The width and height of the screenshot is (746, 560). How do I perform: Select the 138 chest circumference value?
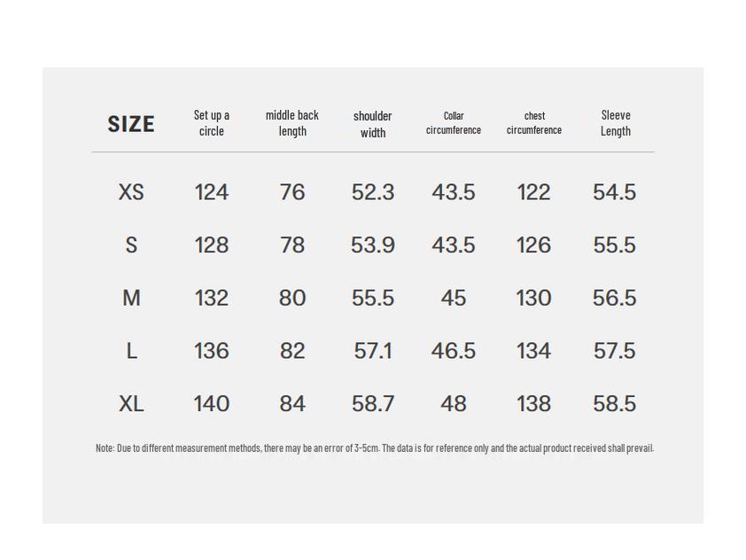pos(534,404)
